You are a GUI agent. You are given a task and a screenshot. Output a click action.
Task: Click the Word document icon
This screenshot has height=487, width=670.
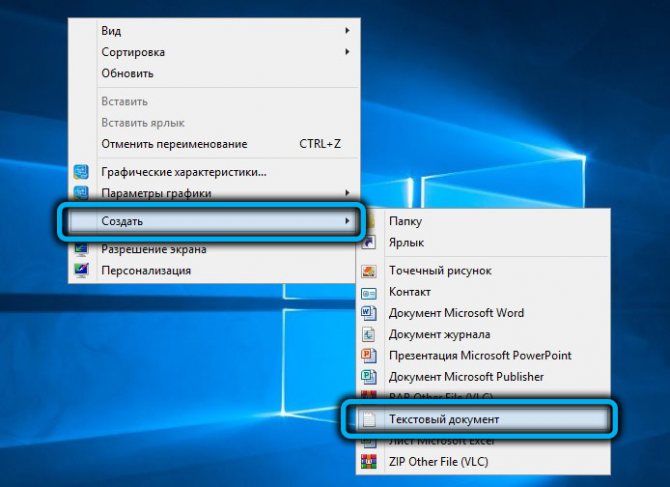coord(369,313)
